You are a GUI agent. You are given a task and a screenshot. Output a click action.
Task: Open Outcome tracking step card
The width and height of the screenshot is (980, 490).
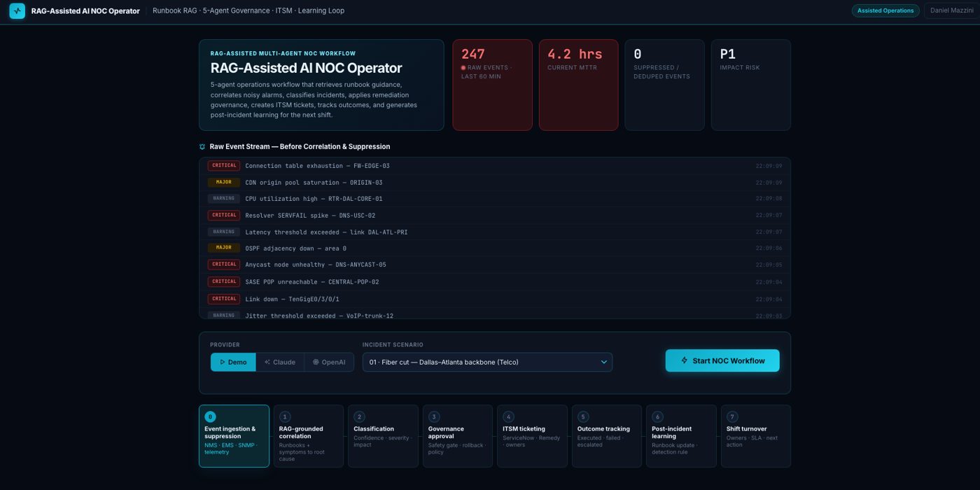[x=607, y=435]
